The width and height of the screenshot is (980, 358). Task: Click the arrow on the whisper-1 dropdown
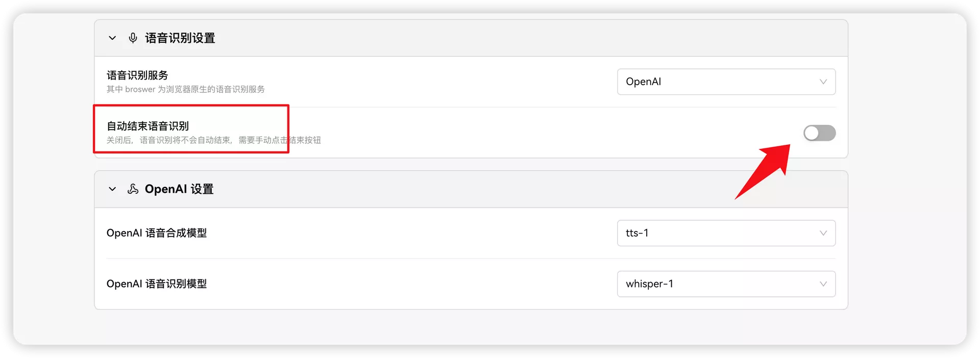tap(823, 284)
